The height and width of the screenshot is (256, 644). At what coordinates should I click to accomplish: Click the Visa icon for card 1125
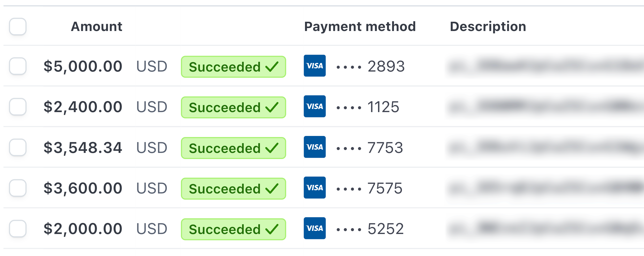[315, 106]
